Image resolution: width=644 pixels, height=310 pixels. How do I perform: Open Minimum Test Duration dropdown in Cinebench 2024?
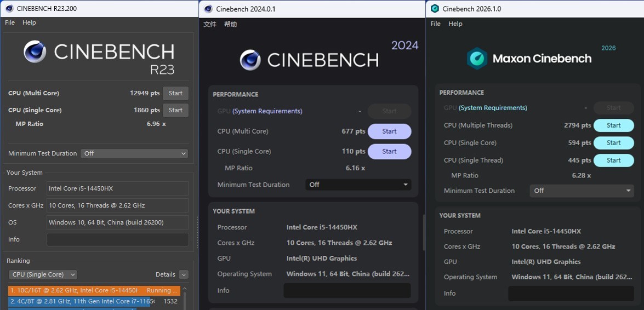pyautogui.click(x=358, y=185)
